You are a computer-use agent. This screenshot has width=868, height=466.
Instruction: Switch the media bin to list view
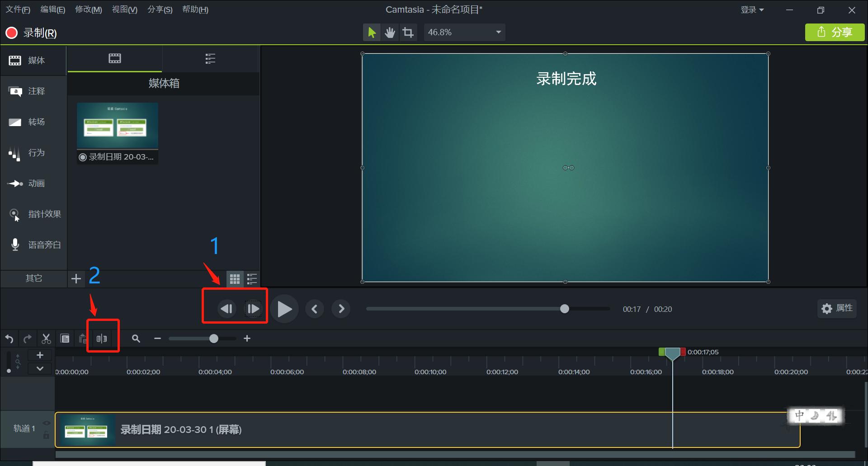pos(252,279)
